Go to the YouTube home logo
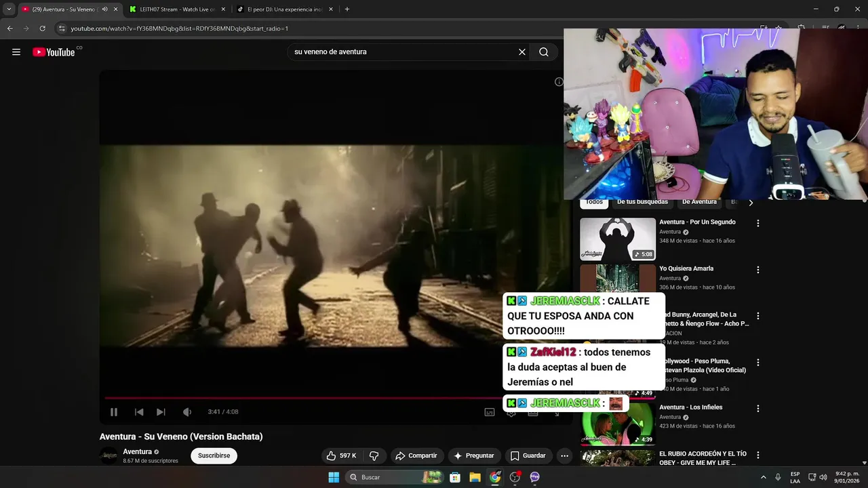This screenshot has height=488, width=868. pos(54,52)
